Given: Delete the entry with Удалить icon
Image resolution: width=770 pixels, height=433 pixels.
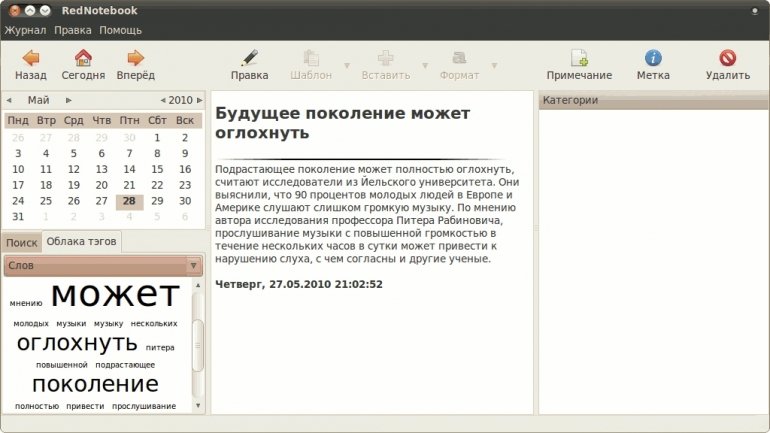Looking at the screenshot, I should (x=727, y=58).
